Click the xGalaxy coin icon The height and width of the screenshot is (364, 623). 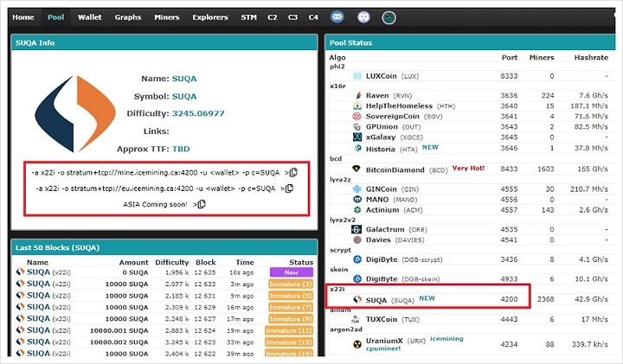(x=357, y=137)
